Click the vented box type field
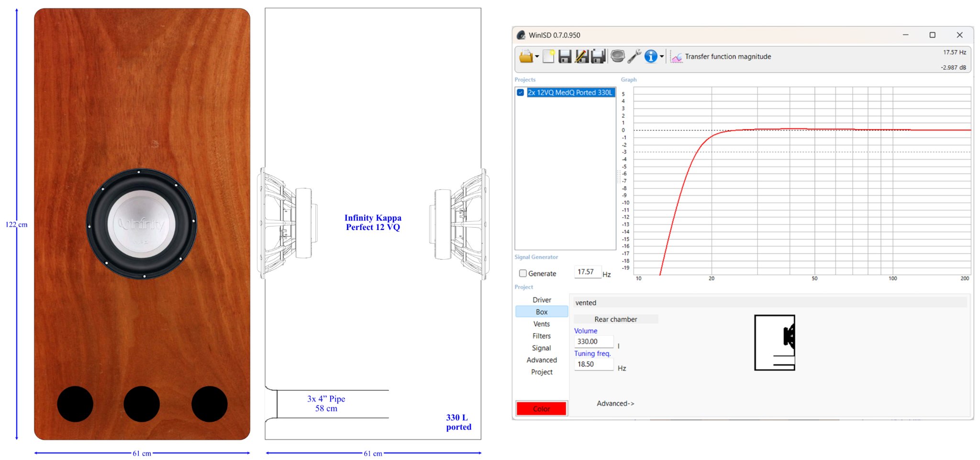This screenshot has width=980, height=460. pos(770,302)
